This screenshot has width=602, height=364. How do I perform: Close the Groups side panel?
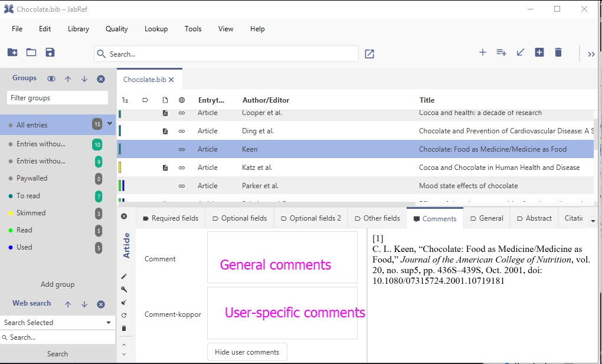point(101,78)
